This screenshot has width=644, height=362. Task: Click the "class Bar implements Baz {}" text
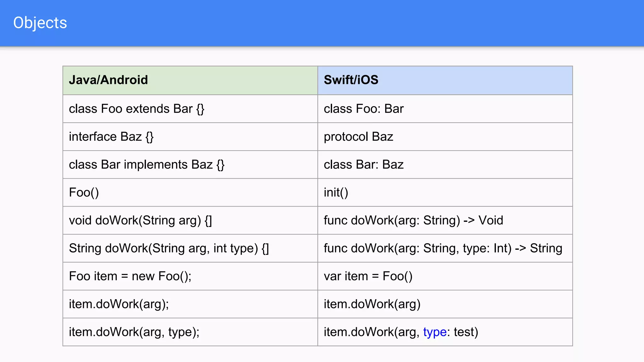tap(147, 165)
